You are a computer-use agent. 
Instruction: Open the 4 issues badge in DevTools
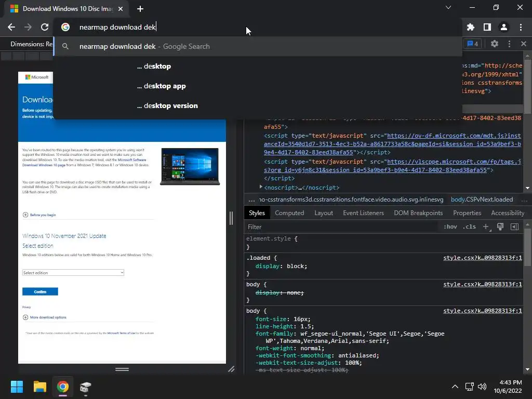(473, 44)
